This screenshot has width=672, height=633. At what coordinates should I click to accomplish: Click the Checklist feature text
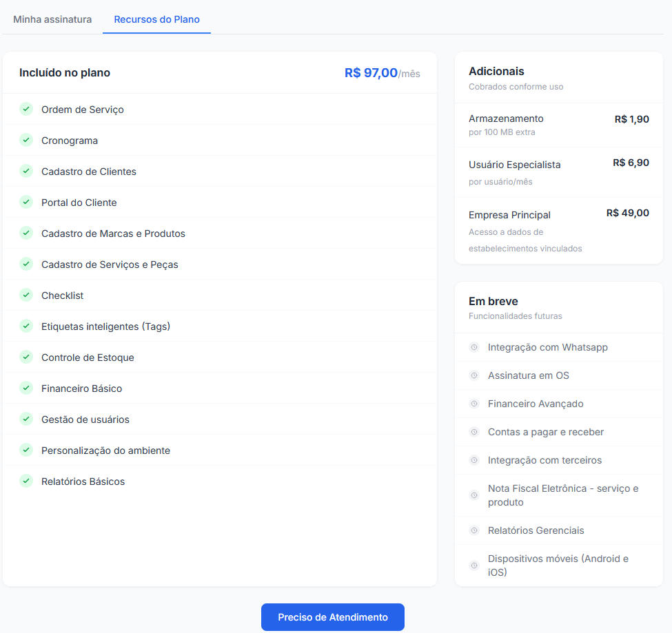(63, 295)
